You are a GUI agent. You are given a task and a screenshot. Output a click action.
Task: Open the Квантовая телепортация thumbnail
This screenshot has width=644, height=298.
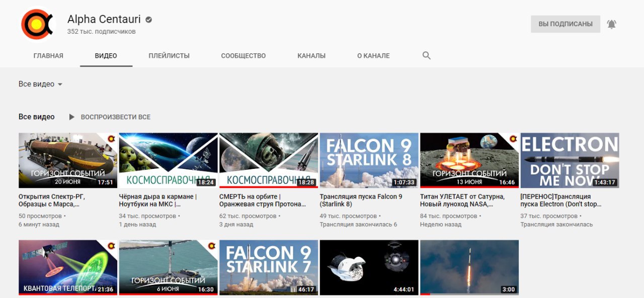click(68, 267)
